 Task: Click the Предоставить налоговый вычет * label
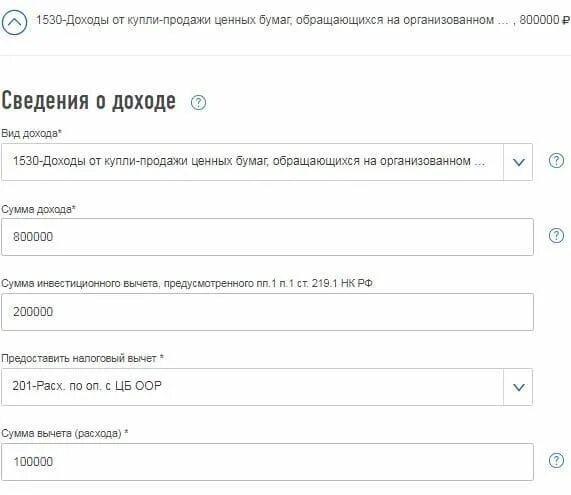pos(82,358)
